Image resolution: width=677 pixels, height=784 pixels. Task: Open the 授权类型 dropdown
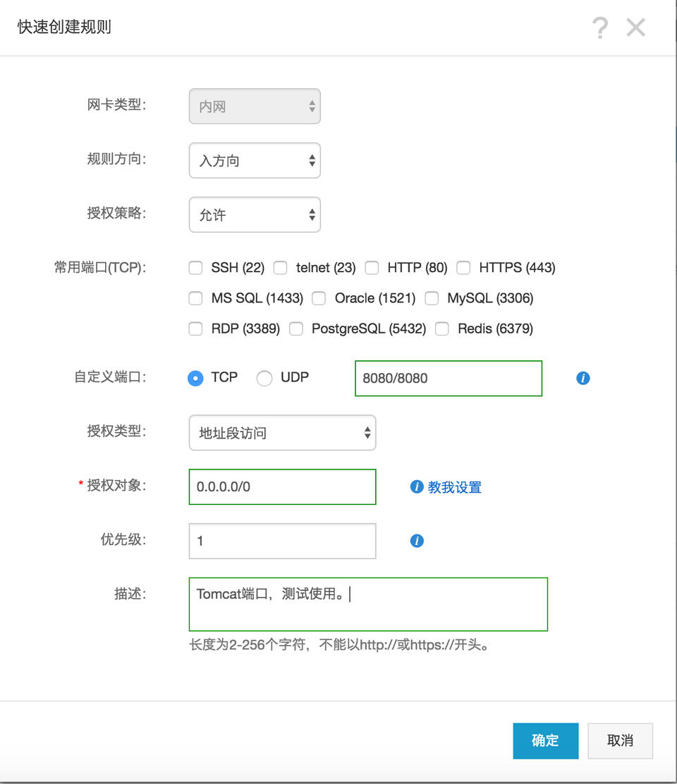coord(282,432)
